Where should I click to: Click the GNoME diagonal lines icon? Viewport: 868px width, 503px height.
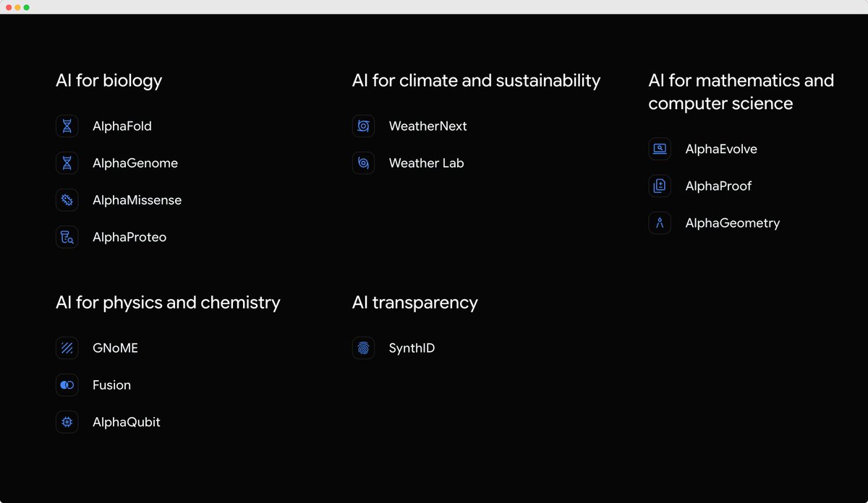(x=67, y=348)
